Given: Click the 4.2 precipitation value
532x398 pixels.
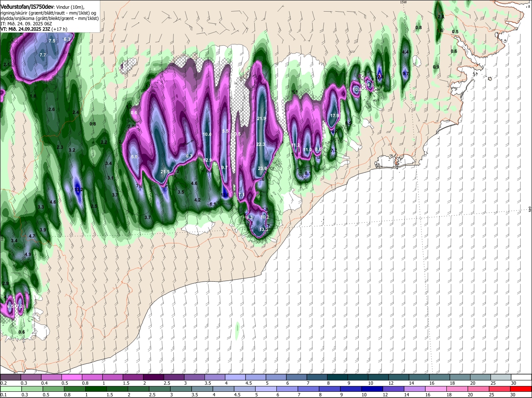Looking at the screenshot, I should tap(197, 200).
